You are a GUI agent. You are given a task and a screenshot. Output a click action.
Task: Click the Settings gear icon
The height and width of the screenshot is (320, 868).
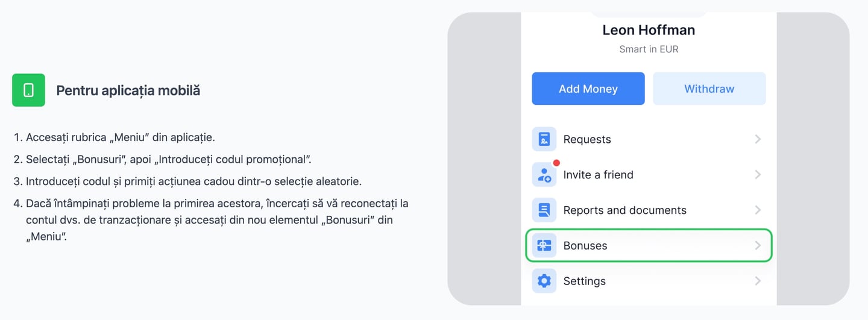[x=544, y=281]
